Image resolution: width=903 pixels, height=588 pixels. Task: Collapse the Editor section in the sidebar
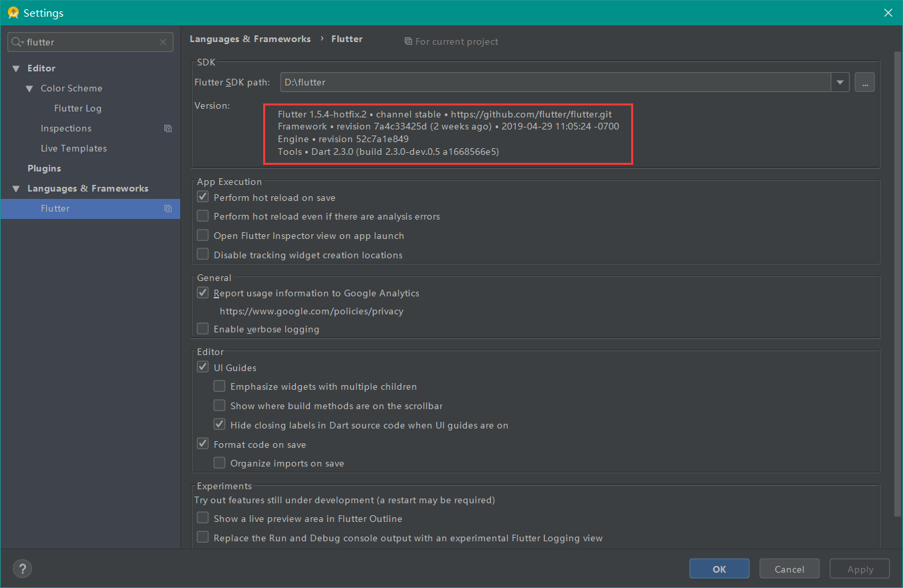point(16,67)
